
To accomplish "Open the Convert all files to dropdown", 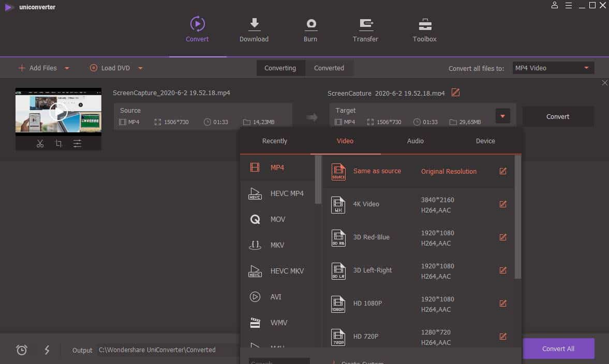I will (552, 67).
